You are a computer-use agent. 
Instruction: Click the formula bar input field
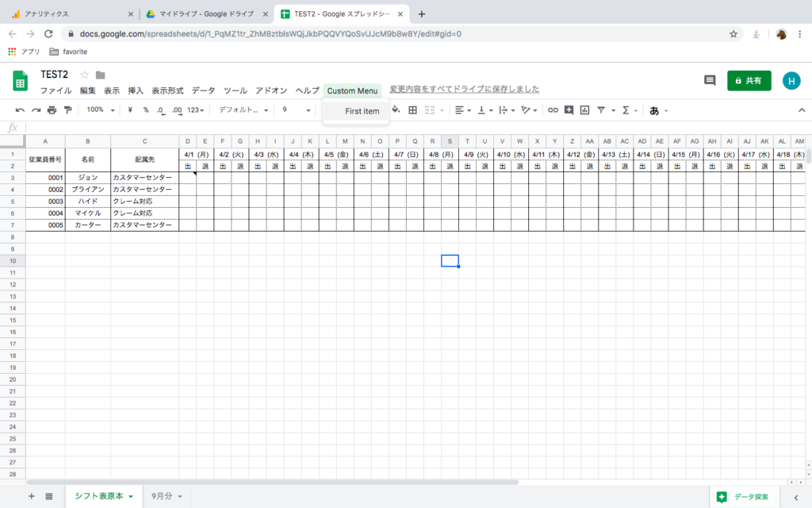396,128
